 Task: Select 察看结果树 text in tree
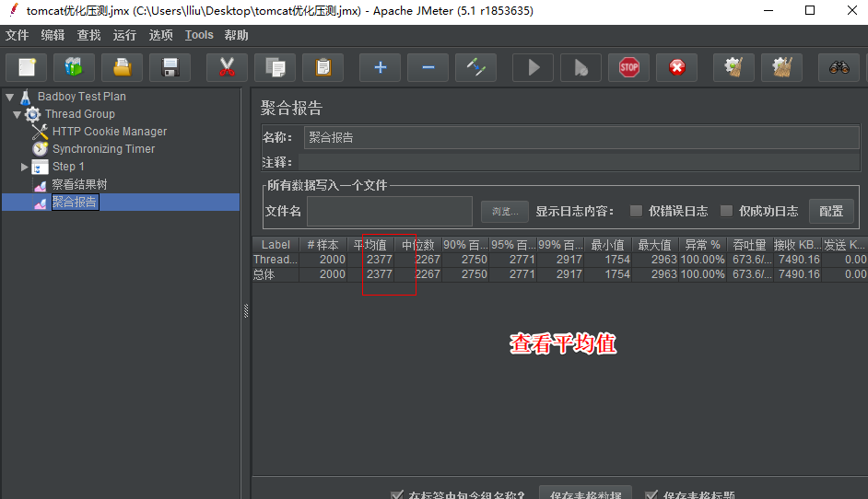[x=79, y=185]
